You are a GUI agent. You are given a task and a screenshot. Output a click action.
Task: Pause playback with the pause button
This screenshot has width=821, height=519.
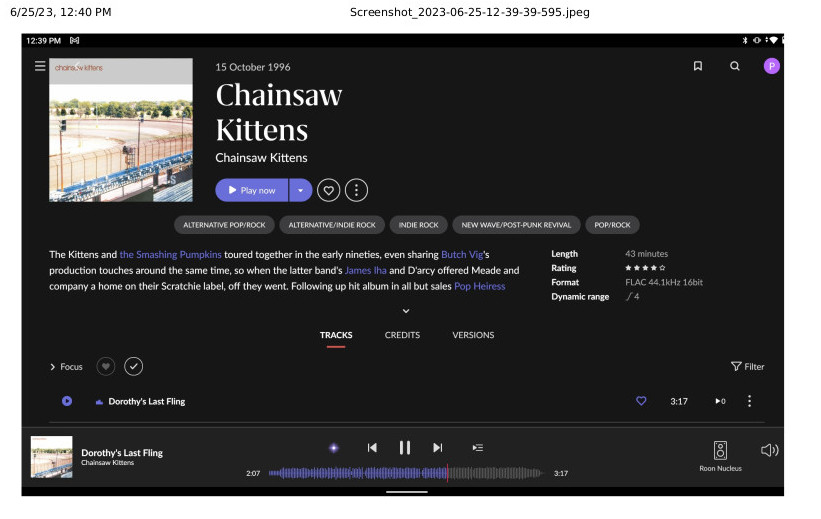(x=405, y=448)
